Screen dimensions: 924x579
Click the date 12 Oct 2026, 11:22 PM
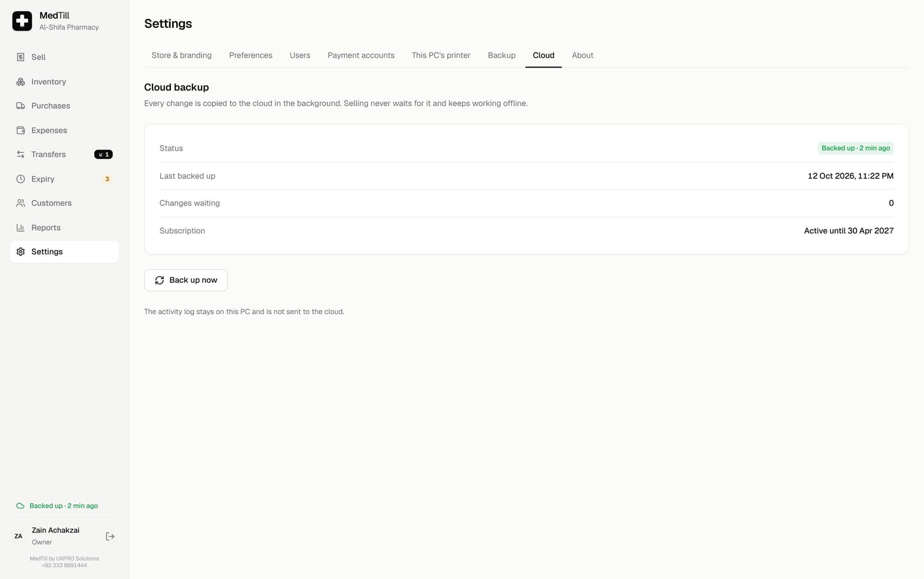850,176
